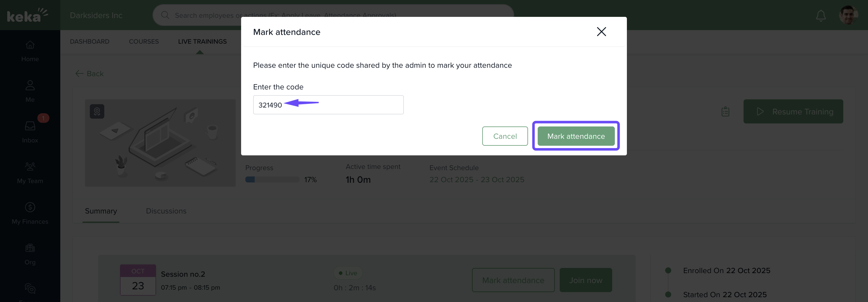868x302 pixels.
Task: Open the Live Trainings tab
Action: (202, 42)
